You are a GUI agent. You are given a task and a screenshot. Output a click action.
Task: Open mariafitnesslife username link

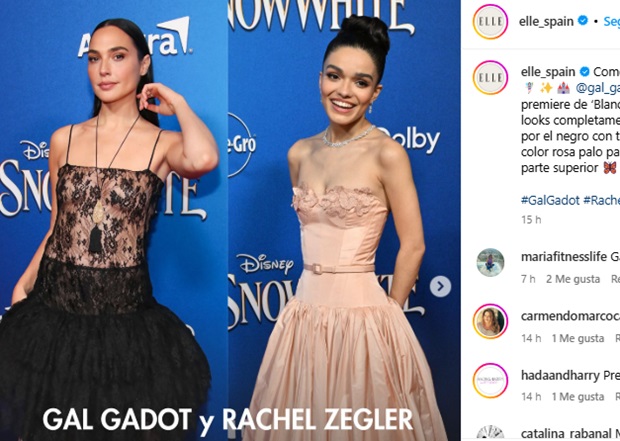pos(563,257)
